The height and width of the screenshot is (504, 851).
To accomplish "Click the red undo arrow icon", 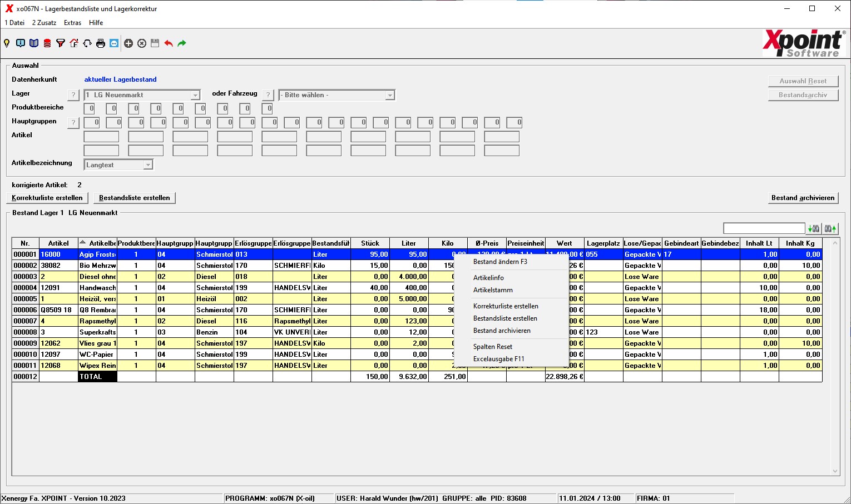I will [169, 43].
